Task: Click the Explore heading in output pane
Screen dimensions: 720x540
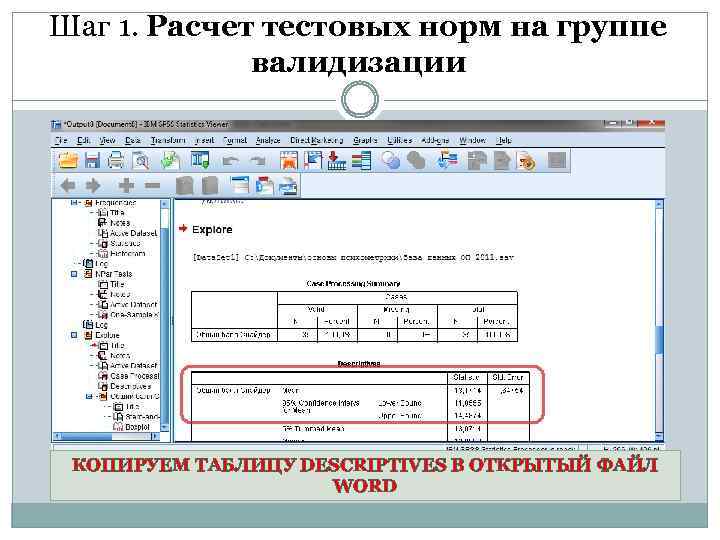Action: pyautogui.click(x=212, y=230)
